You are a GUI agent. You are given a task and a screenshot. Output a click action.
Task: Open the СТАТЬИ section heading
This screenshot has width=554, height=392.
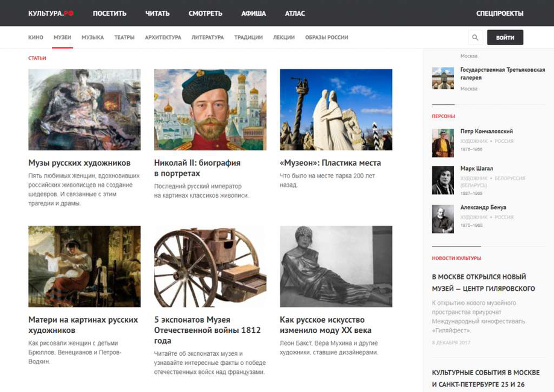click(37, 58)
